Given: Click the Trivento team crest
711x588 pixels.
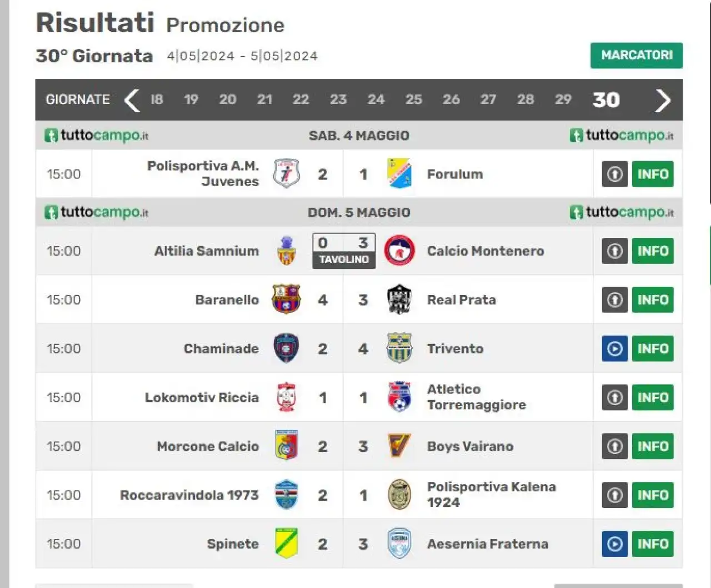Looking at the screenshot, I should 399,348.
